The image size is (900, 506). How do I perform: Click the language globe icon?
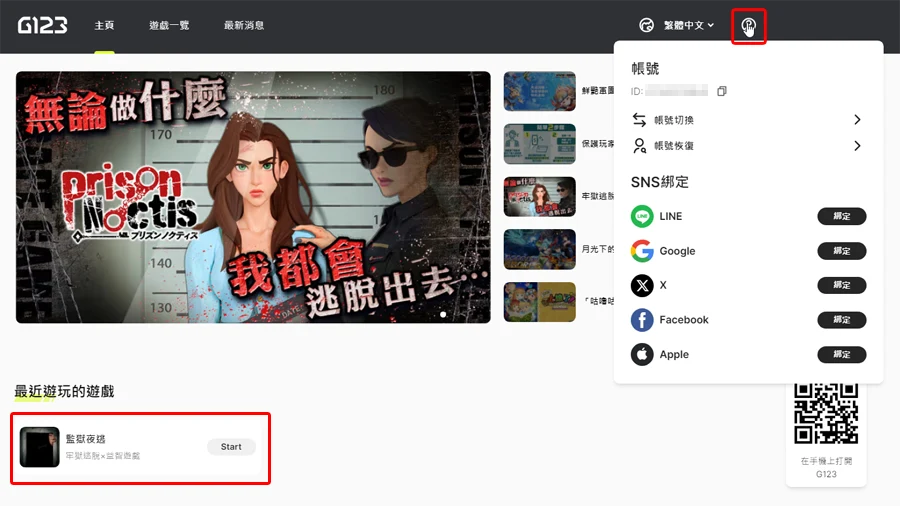coord(646,25)
